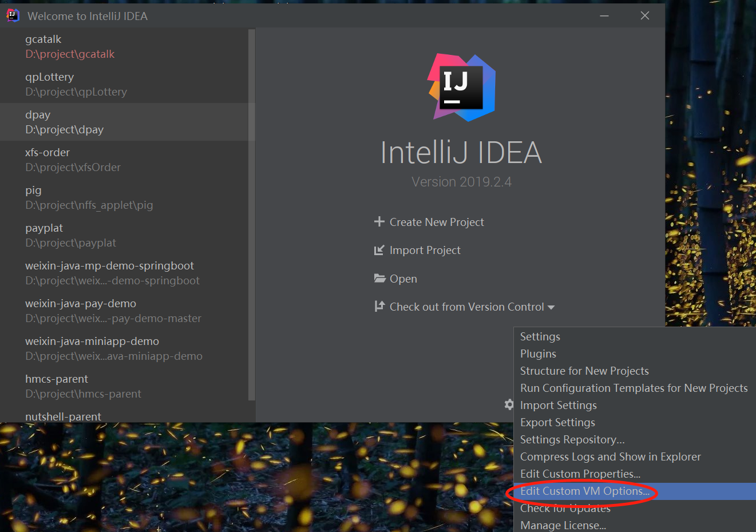This screenshot has width=756, height=532.
Task: Select Structure for New Projects
Action: coord(635,371)
